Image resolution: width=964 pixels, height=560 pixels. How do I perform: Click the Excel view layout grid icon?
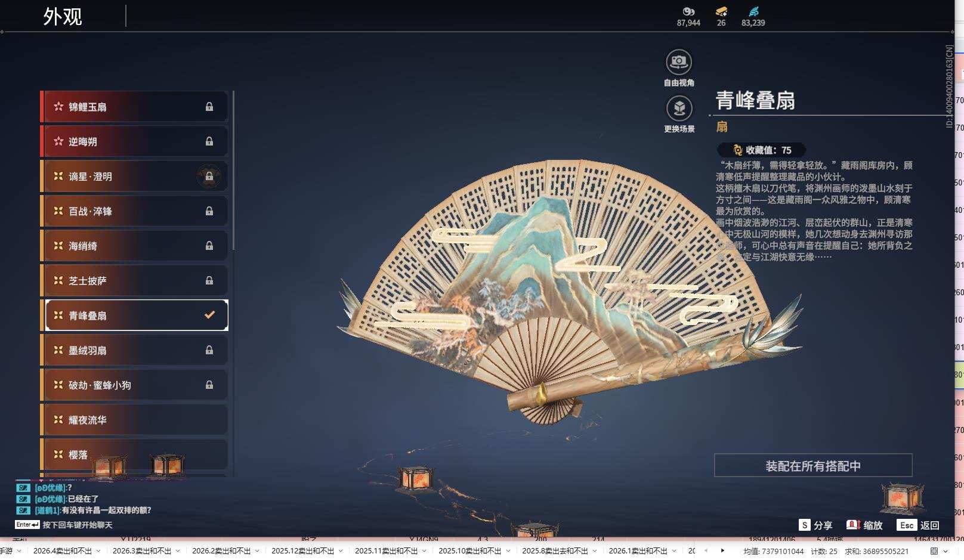(934, 550)
